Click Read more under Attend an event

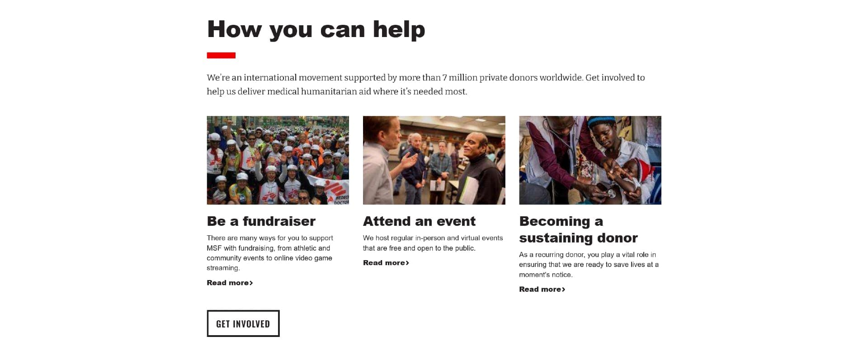click(384, 263)
